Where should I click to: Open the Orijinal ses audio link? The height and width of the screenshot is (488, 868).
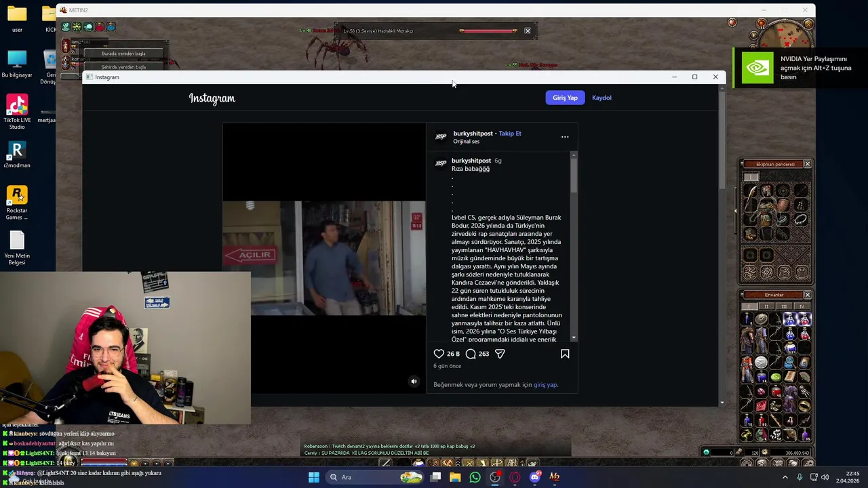[x=467, y=142]
